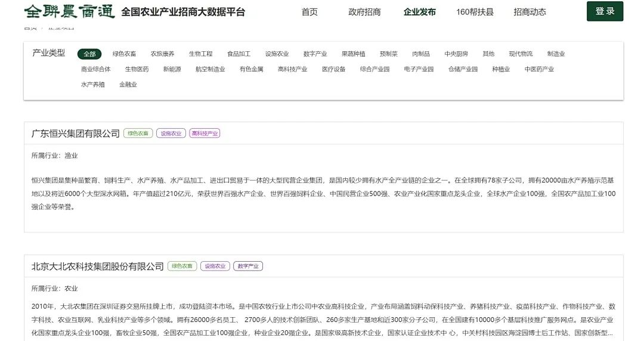Click the 恒兴集团 description paragraph
The width and height of the screenshot is (644, 341).
coord(324,194)
